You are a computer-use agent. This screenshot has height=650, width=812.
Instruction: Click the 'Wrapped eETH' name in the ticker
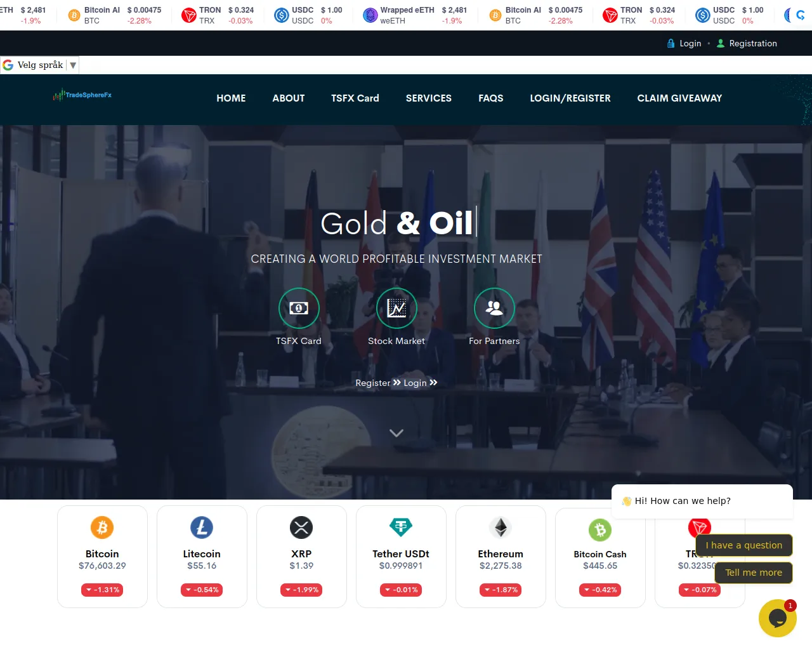pos(407,10)
